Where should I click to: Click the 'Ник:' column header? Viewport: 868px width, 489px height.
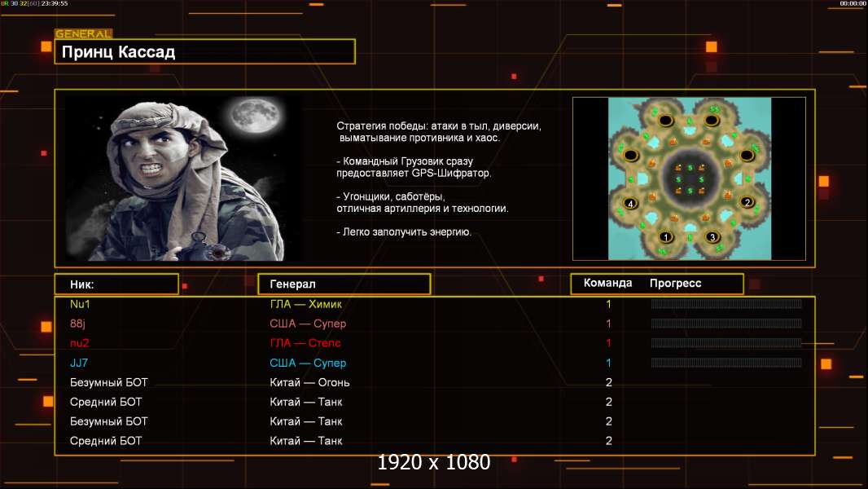point(116,284)
